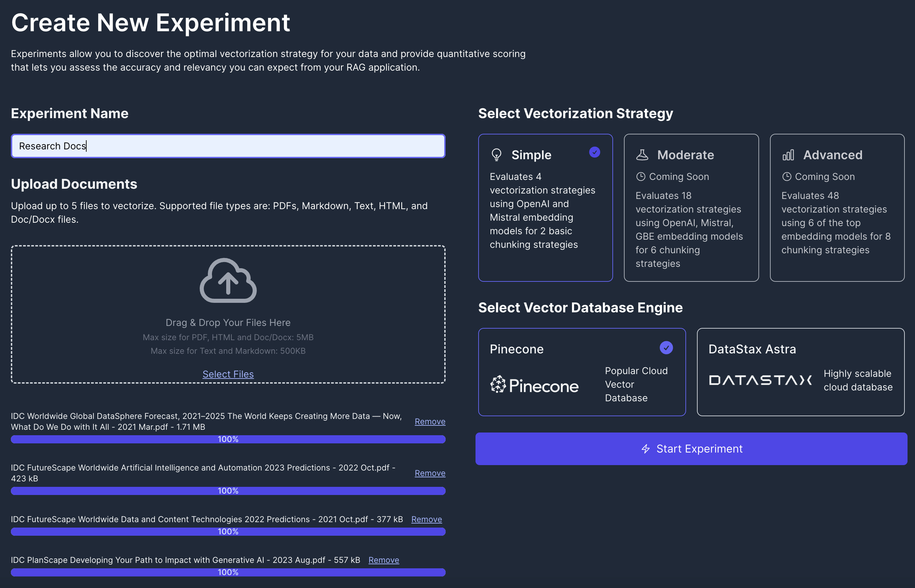Screen dimensions: 915x588
Task: Click the Data and Content Technologies progress bar
Action: pyautogui.click(x=228, y=532)
